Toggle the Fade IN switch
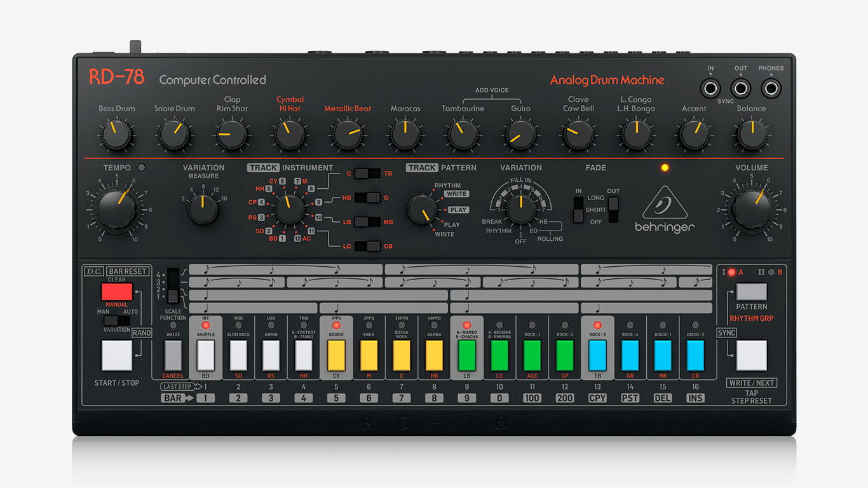This screenshot has height=488, width=868. (x=578, y=210)
